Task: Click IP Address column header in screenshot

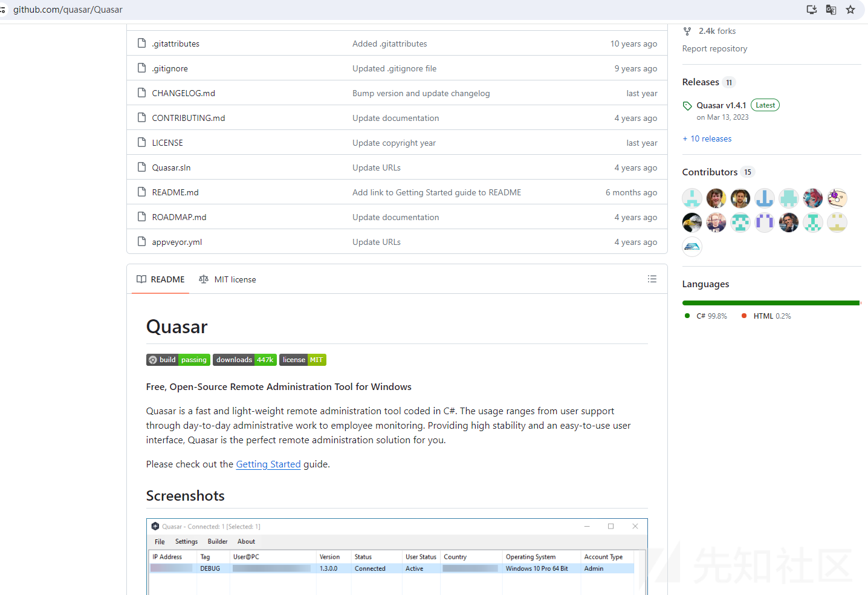Action: [x=167, y=557]
